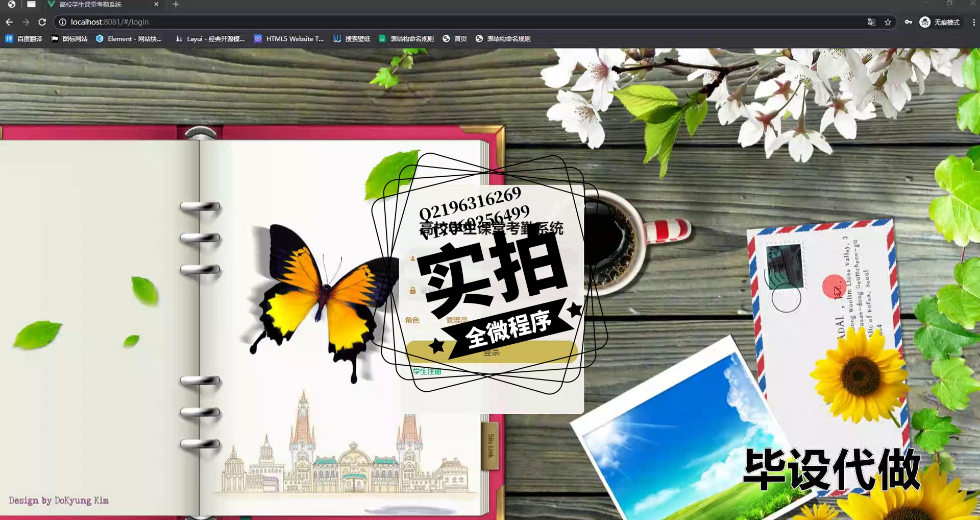The width and height of the screenshot is (980, 520).
Task: Go forward to the next page
Action: click(x=26, y=22)
